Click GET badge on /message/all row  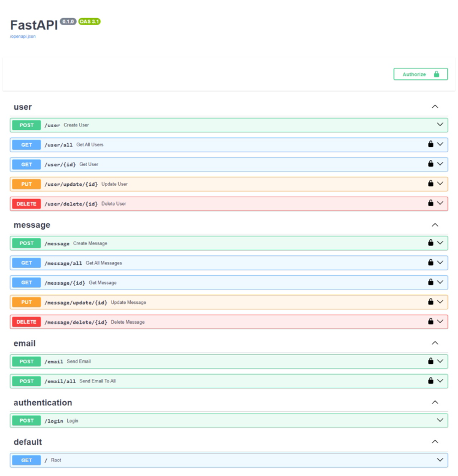tap(26, 263)
